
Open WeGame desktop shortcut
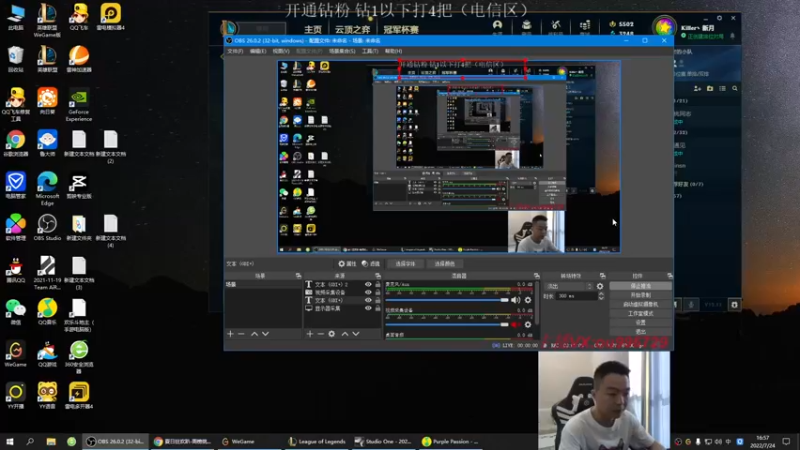coord(15,354)
